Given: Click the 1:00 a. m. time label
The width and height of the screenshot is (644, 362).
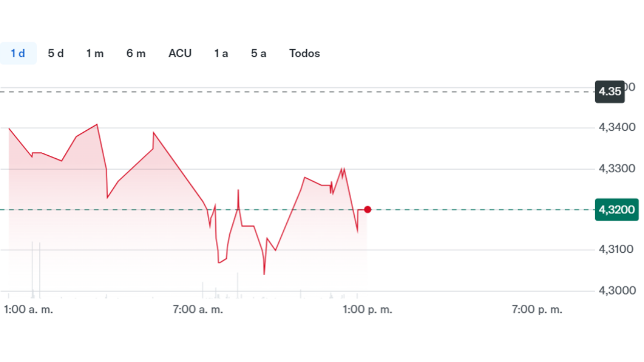Looking at the screenshot, I should pos(28,310).
